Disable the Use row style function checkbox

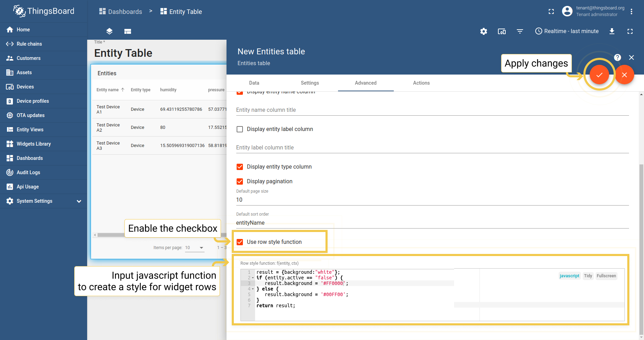coord(240,242)
